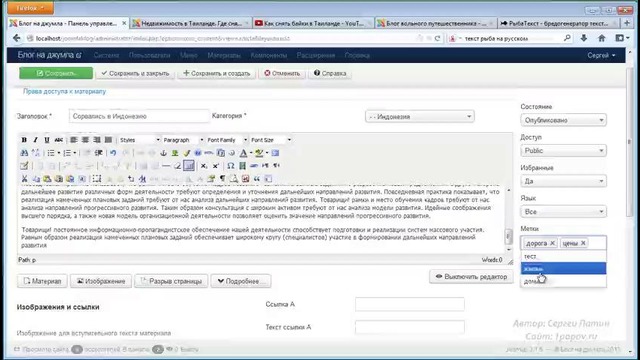This screenshot has width=640, height=360.
Task: Toggle underline formatting
Action: [x=47, y=140]
